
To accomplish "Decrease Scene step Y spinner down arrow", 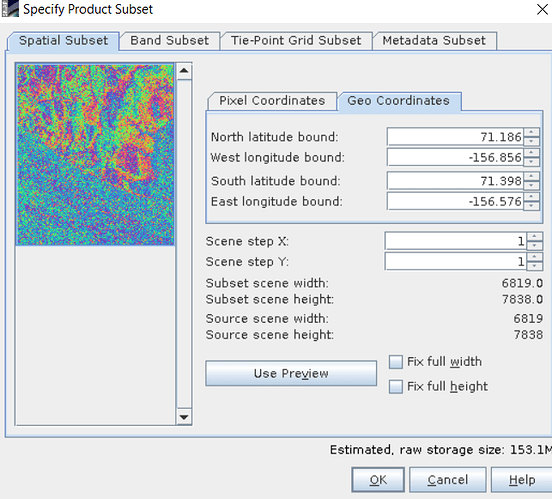I will point(534,266).
